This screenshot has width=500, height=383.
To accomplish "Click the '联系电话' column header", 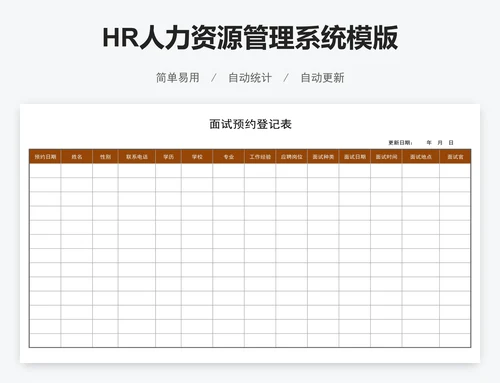I will coord(137,157).
